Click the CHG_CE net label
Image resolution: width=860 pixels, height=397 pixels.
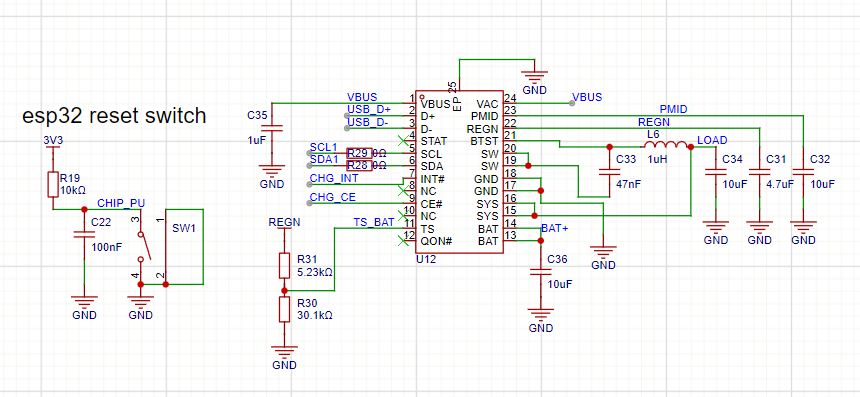(x=332, y=197)
